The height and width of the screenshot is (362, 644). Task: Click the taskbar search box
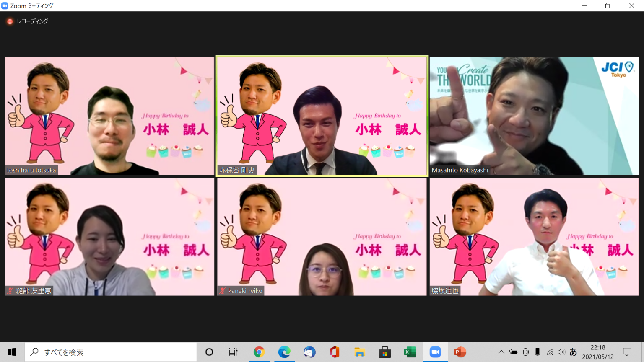point(111,352)
